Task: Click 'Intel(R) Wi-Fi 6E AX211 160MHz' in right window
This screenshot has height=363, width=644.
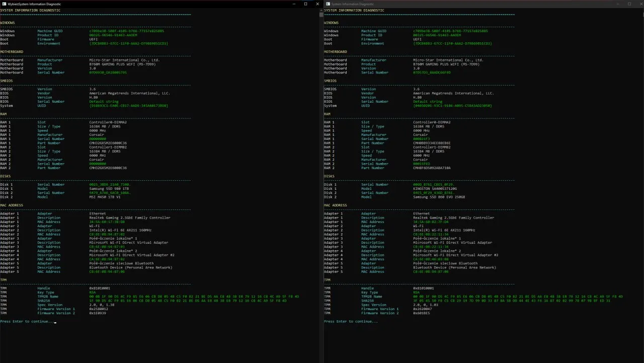Action: coord(444,230)
